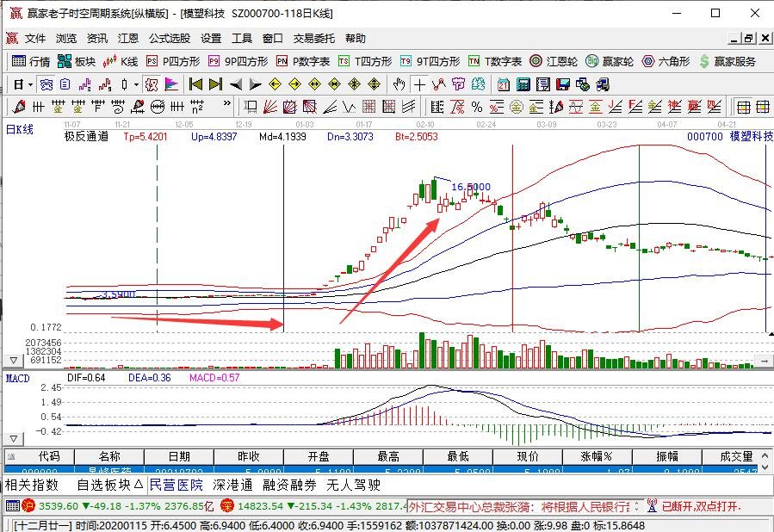Open 赢家服务 with the dollar icon
Screen dimensions: 774x532
tap(728, 61)
